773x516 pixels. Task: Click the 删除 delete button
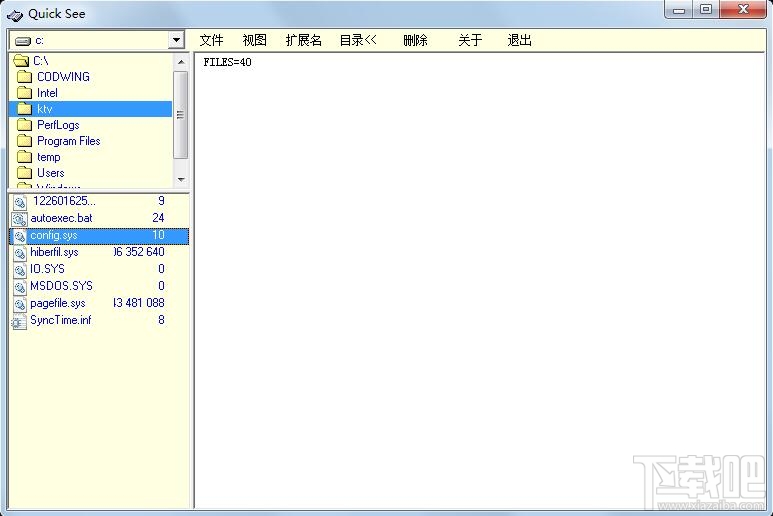coord(415,40)
